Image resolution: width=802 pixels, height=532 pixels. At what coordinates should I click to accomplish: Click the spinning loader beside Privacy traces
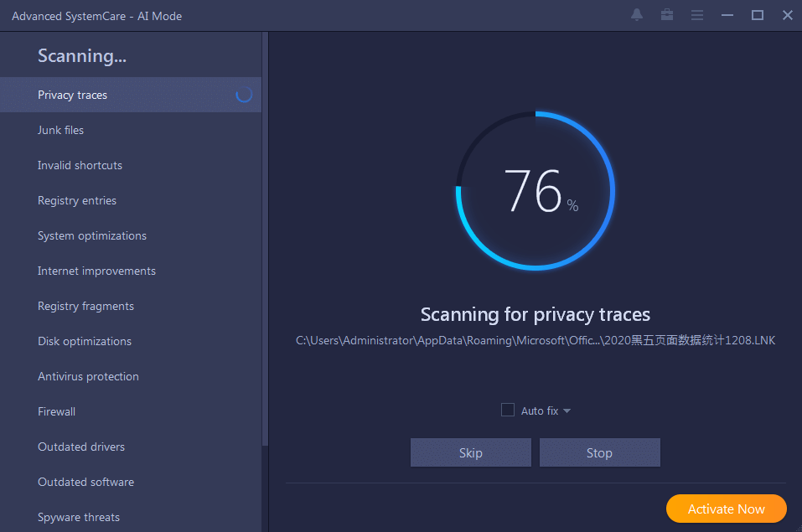244,95
